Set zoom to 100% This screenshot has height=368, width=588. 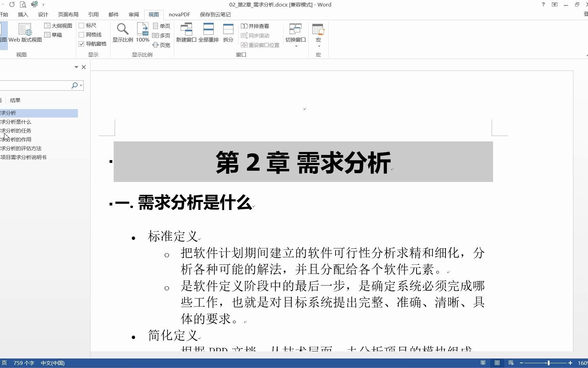(x=143, y=33)
